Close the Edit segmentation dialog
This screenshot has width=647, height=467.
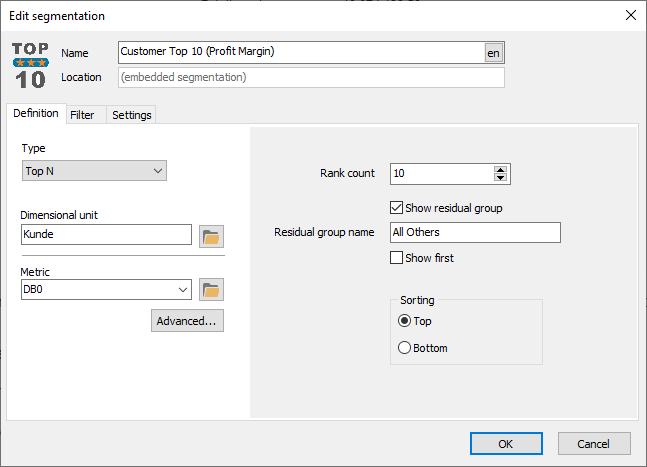click(630, 16)
